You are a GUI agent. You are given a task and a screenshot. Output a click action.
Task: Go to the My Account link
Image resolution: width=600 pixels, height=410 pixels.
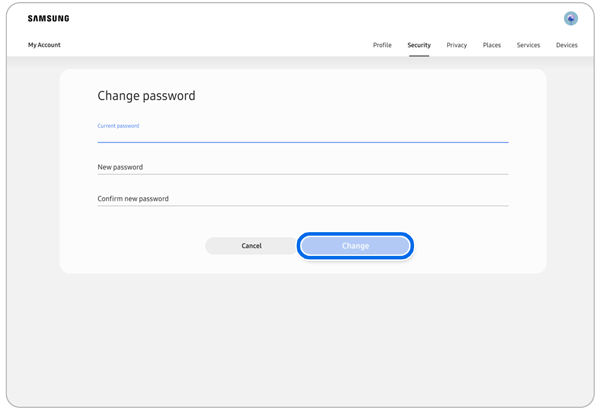pyautogui.click(x=44, y=45)
